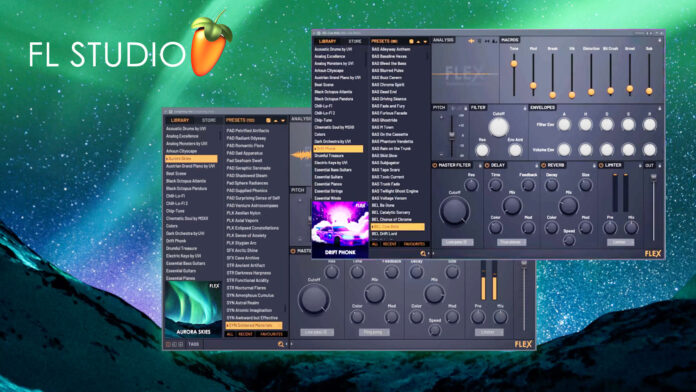Click the Sub macro slider handle
Viewport: 696px width, 392px height.
tap(649, 91)
